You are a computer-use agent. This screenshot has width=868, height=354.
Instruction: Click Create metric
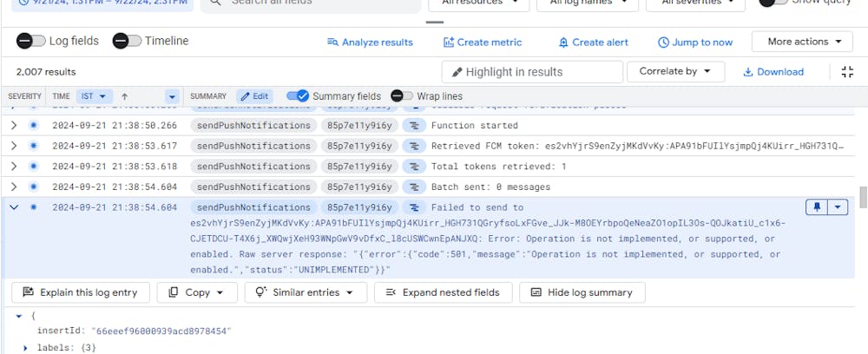[x=483, y=42]
